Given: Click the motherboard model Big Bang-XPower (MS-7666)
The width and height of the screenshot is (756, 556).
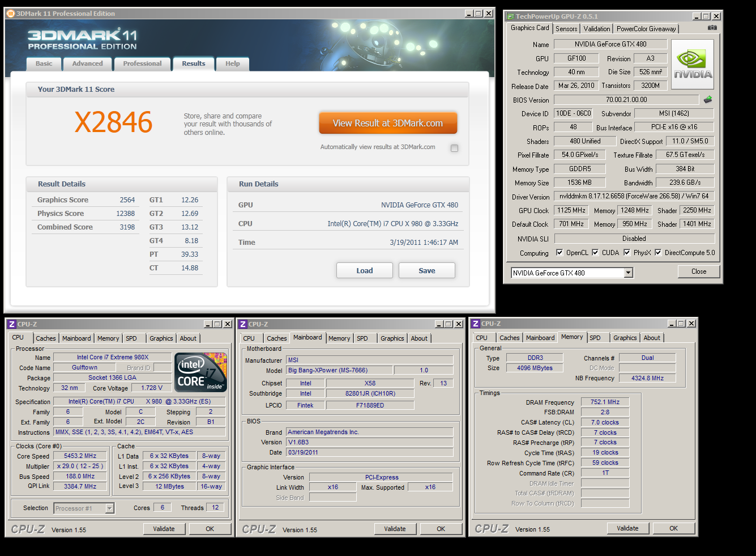Looking at the screenshot, I should pyautogui.click(x=339, y=370).
